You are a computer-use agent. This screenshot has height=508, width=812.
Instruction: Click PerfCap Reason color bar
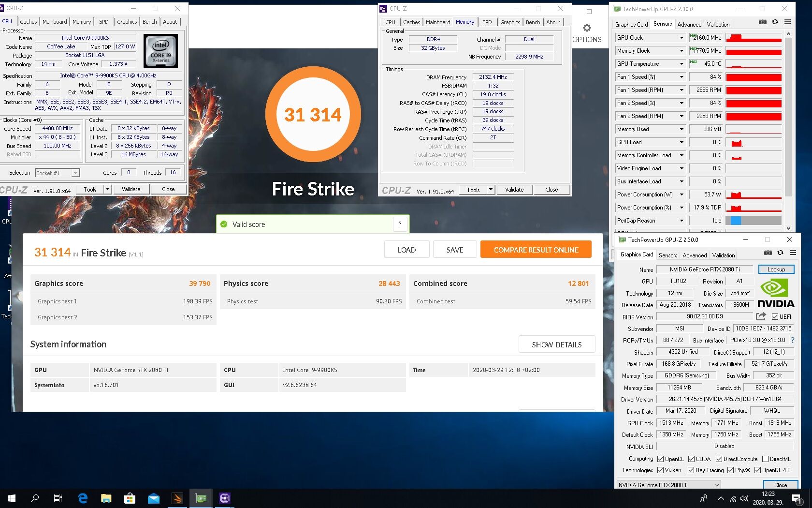(x=754, y=221)
